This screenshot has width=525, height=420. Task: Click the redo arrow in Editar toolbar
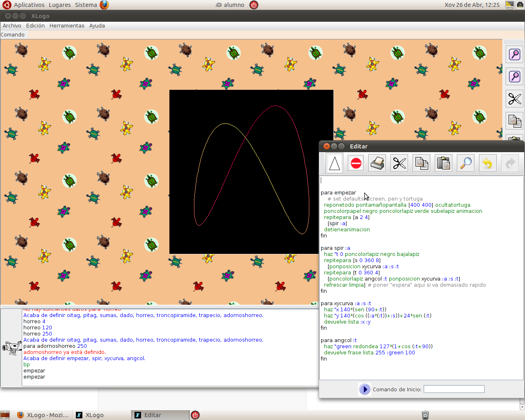(x=510, y=164)
